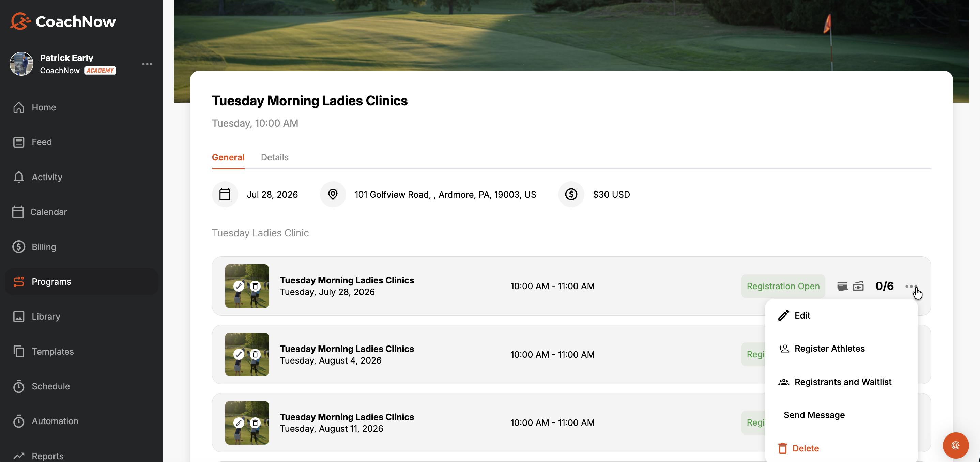Delete image on August 4 session
This screenshot has width=980, height=462.
255,354
